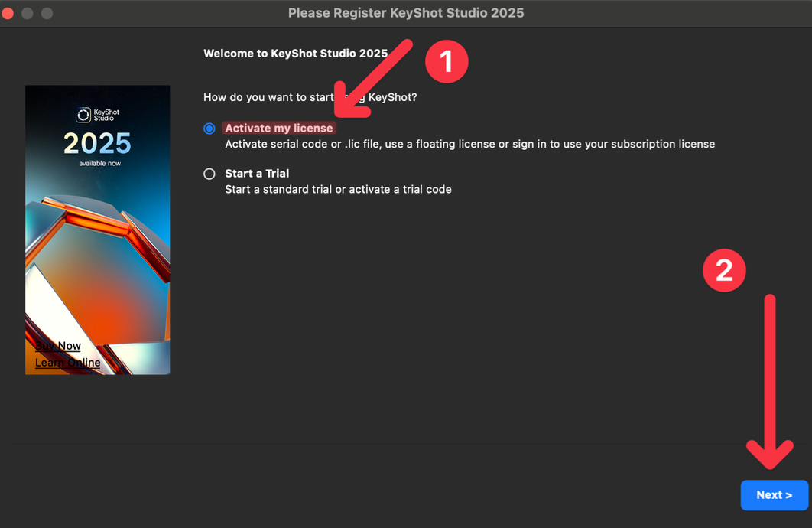Click the Please Register KeyShot Studio title bar
The image size is (812, 528).
(x=406, y=13)
